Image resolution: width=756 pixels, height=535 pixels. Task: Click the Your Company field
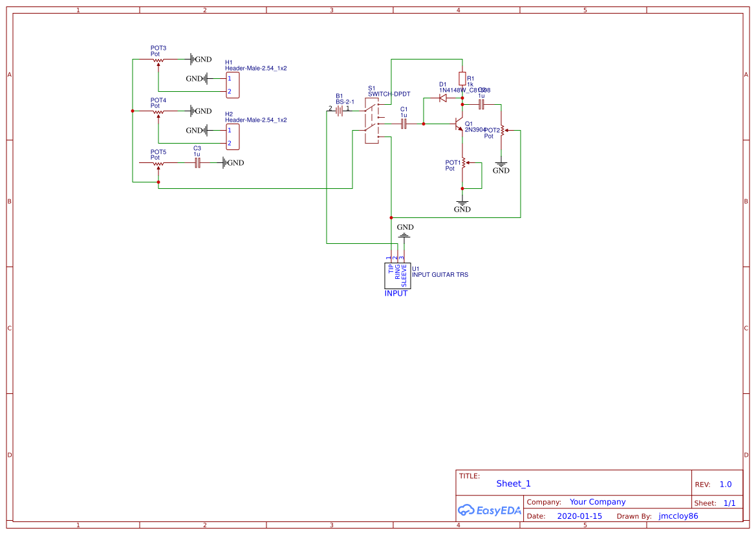(x=597, y=502)
